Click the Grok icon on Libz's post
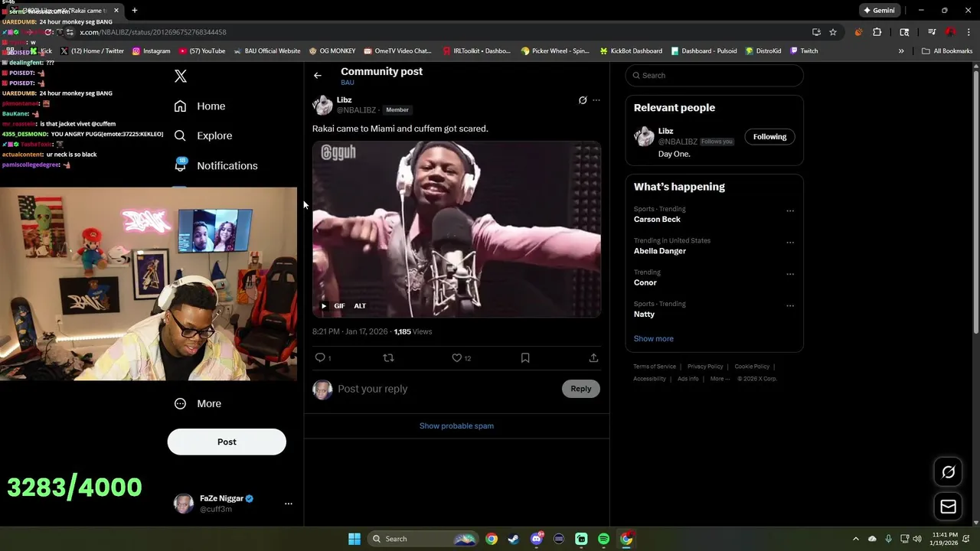980x551 pixels. [x=583, y=100]
